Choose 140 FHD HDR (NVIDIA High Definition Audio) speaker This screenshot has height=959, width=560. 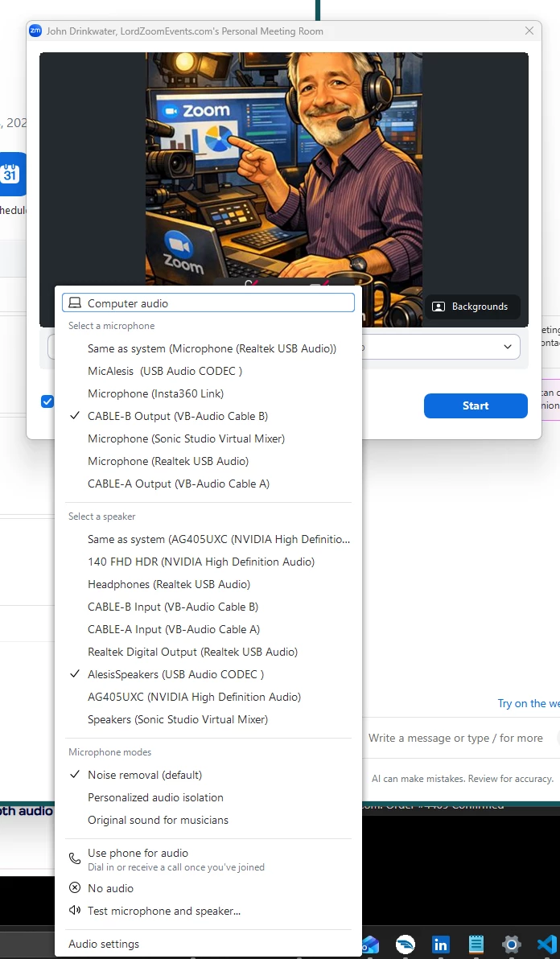click(x=208, y=562)
